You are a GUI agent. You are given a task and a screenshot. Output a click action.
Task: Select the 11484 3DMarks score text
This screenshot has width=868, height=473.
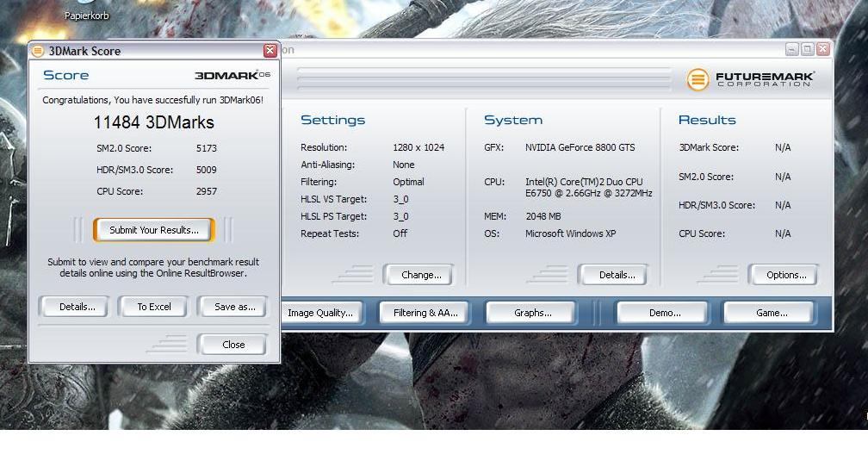154,122
